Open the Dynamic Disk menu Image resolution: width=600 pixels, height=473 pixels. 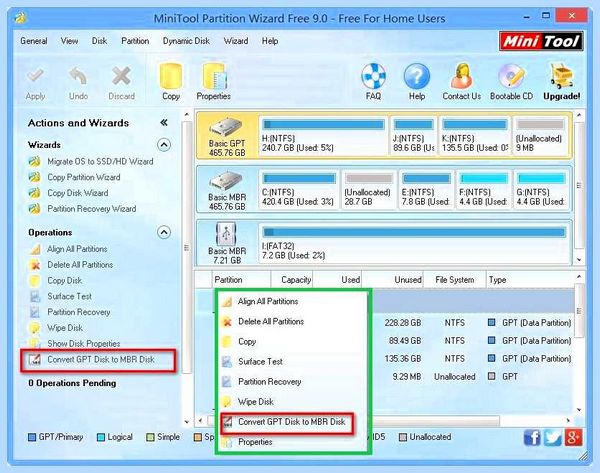tap(186, 41)
